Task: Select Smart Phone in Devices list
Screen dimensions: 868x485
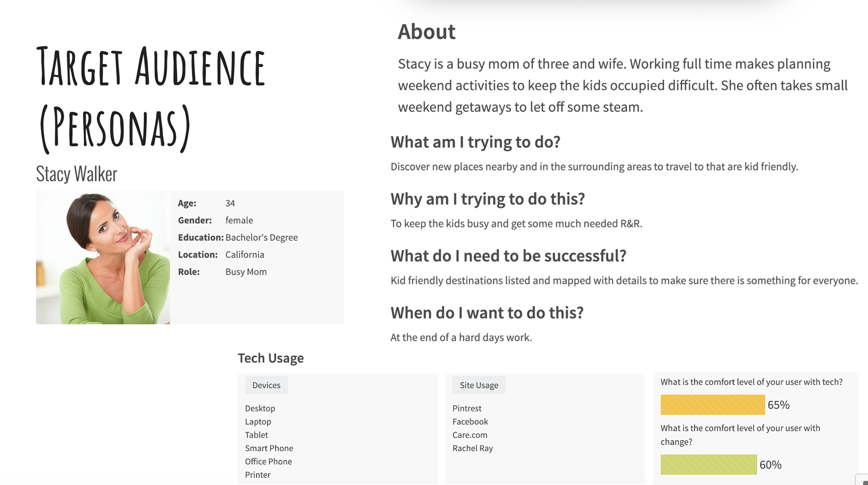Action: (269, 448)
